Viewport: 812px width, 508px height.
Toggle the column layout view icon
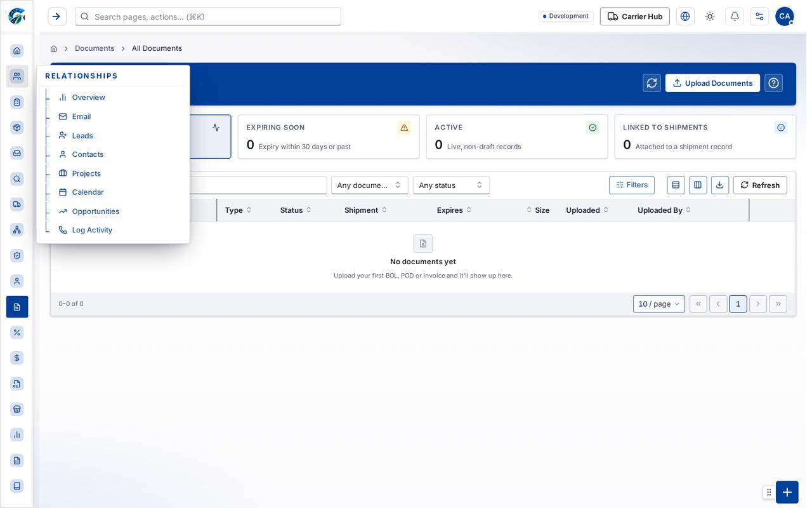click(698, 185)
